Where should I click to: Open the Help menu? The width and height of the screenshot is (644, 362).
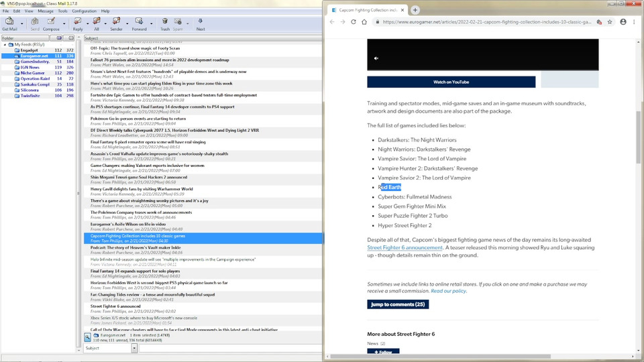click(105, 11)
